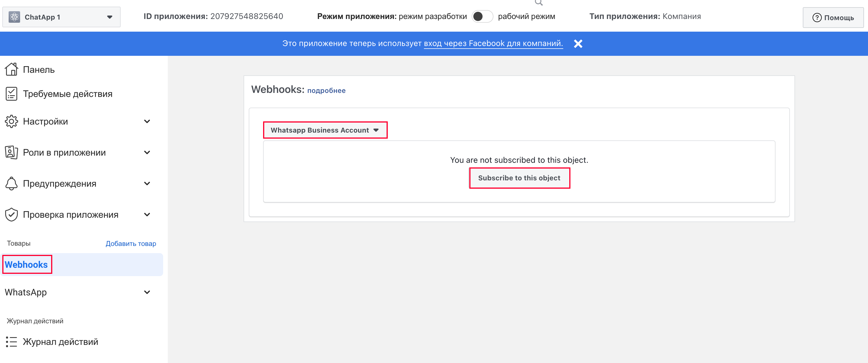Expand the Настройки chevron
This screenshot has width=868, height=363.
[x=147, y=121]
